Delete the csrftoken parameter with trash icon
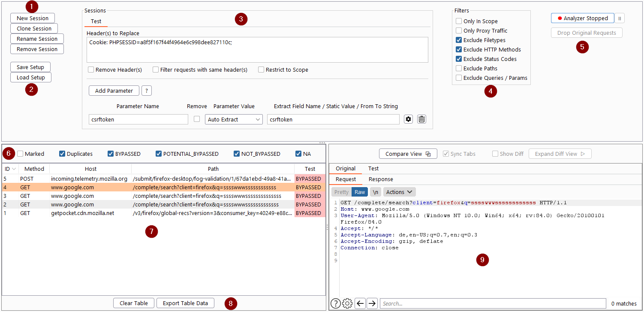This screenshot has width=644, height=312. (421, 119)
